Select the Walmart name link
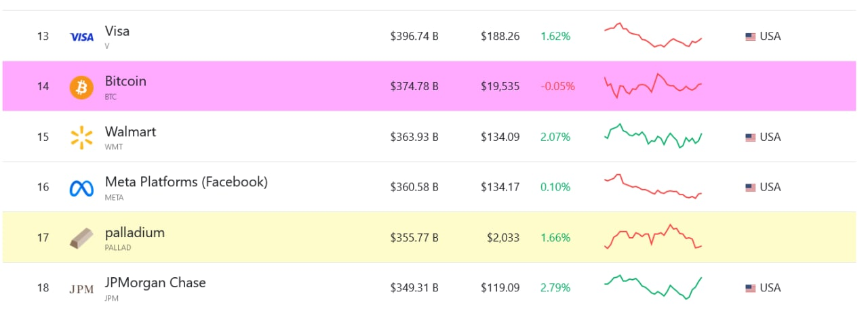The image size is (868, 311). (130, 131)
